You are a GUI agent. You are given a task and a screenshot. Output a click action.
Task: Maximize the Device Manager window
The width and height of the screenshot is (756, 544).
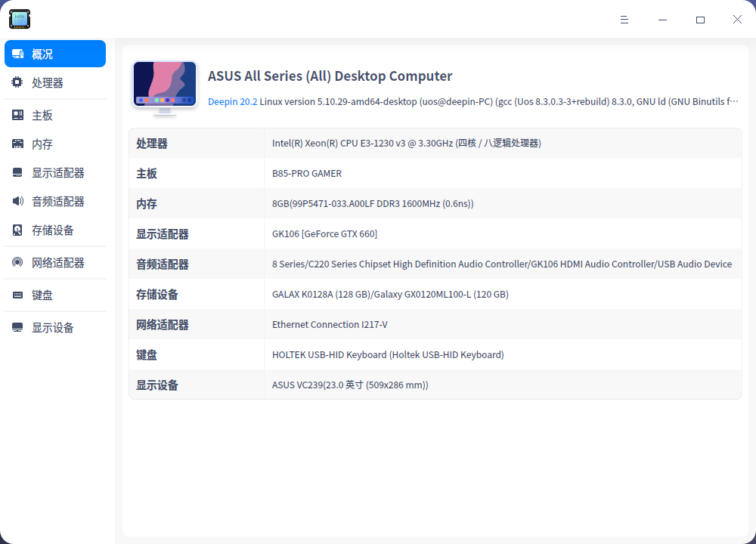(700, 20)
